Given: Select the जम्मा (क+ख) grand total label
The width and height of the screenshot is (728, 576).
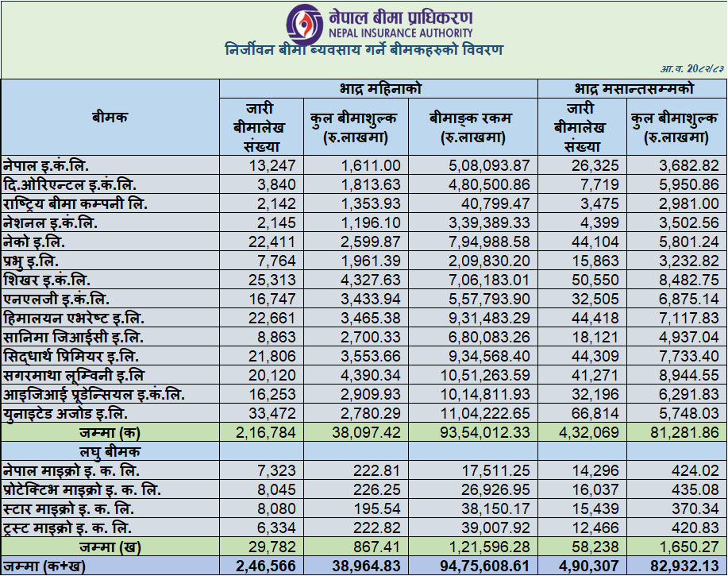Looking at the screenshot, I should click(44, 566).
